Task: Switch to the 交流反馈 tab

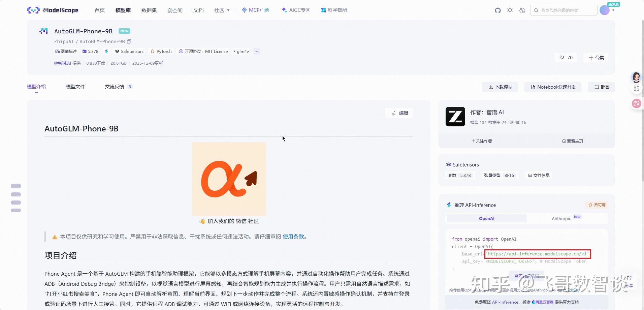Action: click(x=119, y=87)
